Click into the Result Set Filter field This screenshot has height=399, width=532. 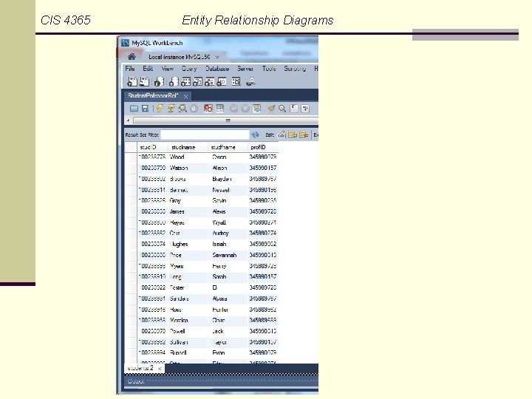[x=205, y=134]
